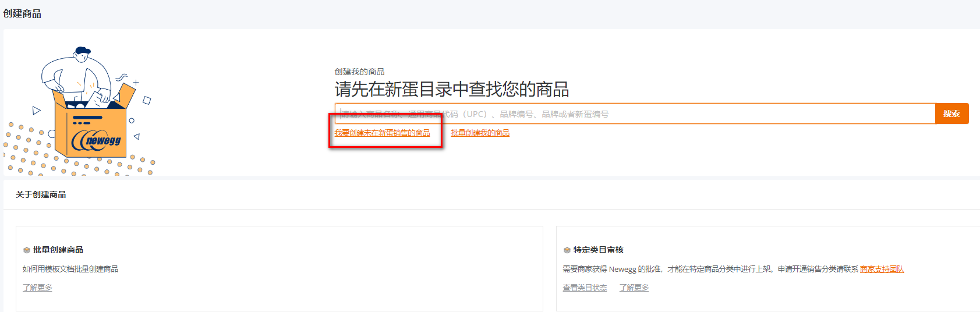
Task: Open 查看类目状态 link
Action: (x=585, y=288)
